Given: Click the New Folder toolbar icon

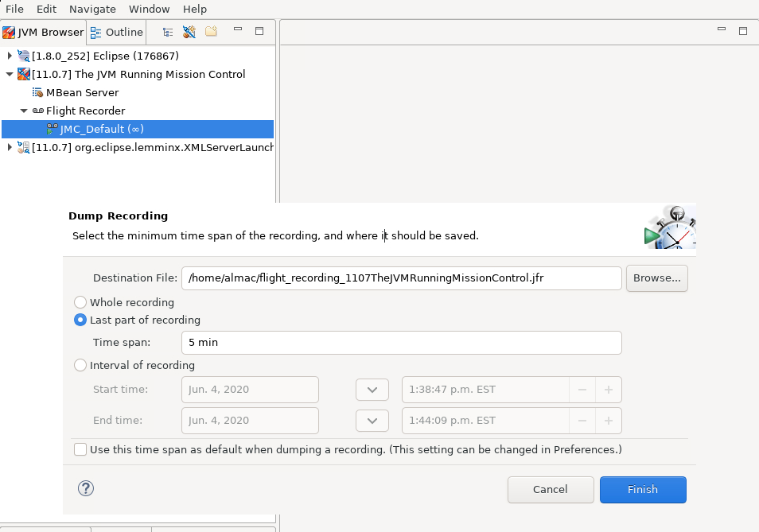Looking at the screenshot, I should click(x=211, y=32).
